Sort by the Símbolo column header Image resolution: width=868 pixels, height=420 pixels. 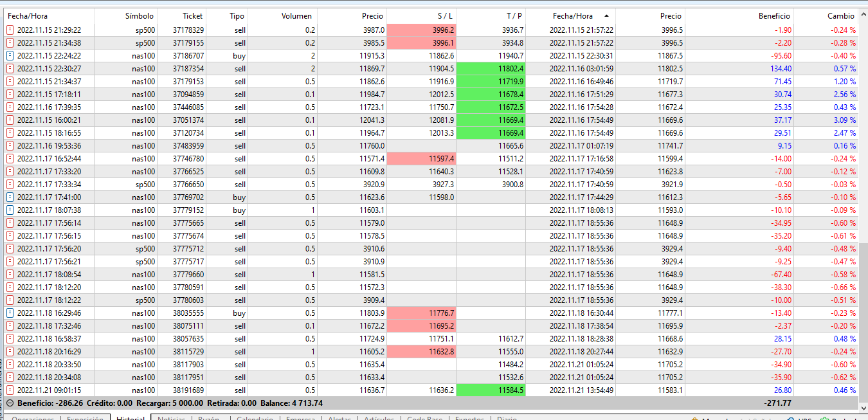(x=125, y=16)
